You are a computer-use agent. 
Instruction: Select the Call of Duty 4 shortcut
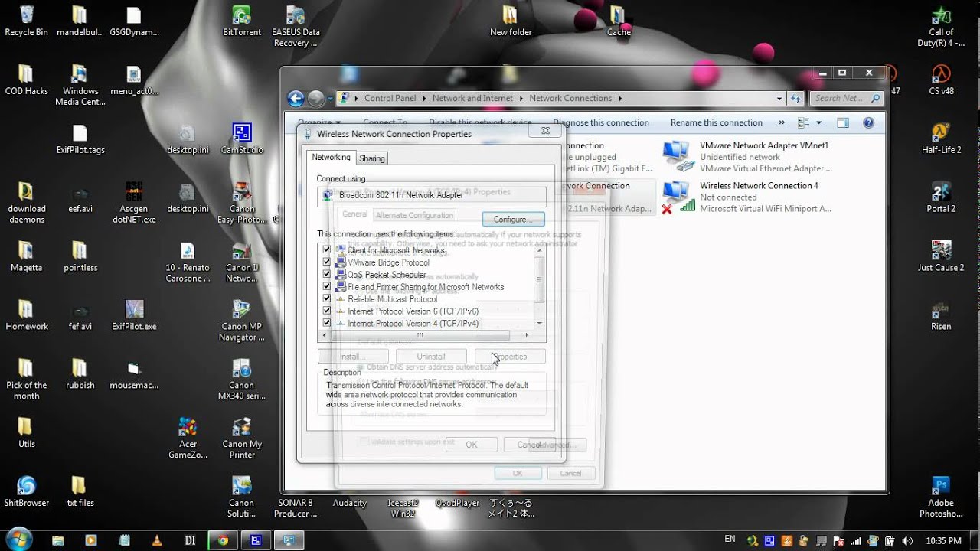(x=941, y=26)
